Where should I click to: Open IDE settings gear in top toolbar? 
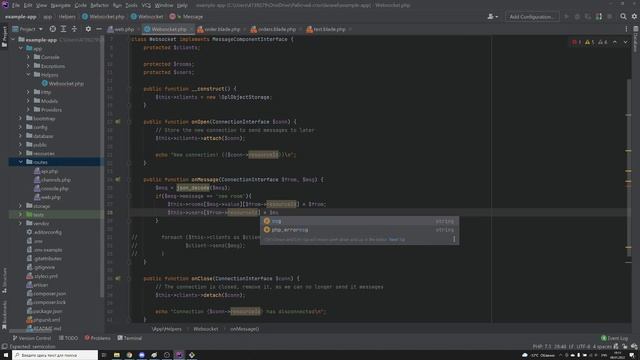point(634,17)
